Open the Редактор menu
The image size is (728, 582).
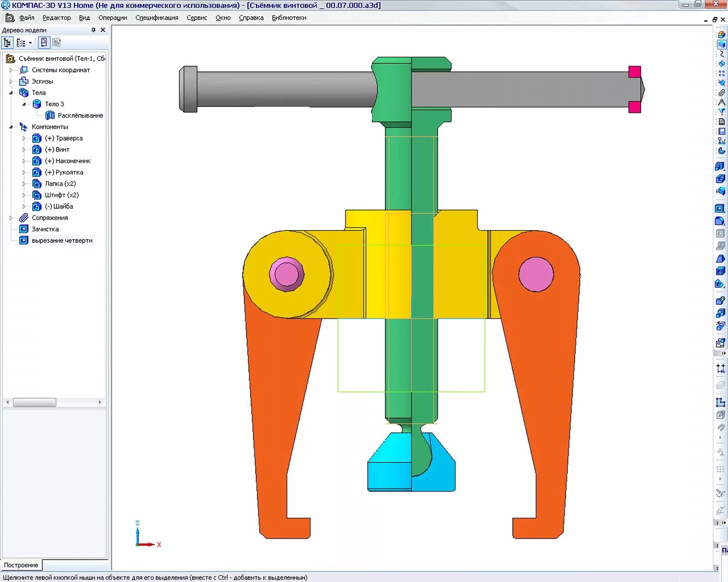(x=56, y=18)
